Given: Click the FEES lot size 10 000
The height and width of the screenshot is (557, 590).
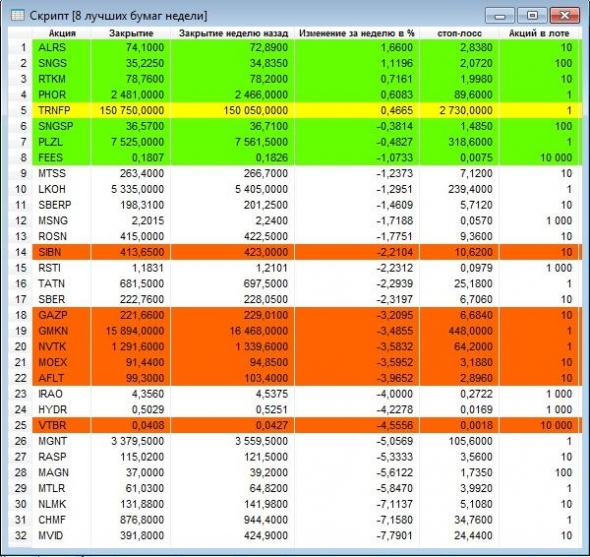Looking at the screenshot, I should pyautogui.click(x=556, y=158).
